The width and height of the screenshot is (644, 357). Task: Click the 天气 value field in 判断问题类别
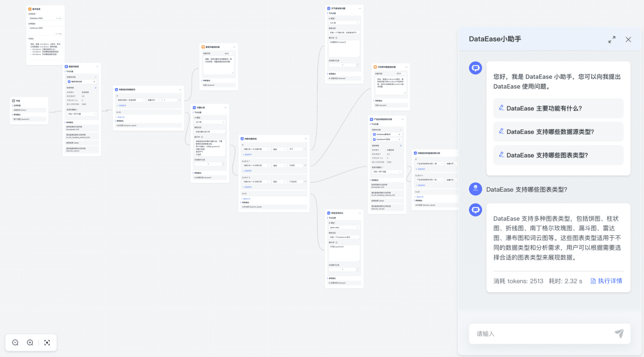coord(295,149)
